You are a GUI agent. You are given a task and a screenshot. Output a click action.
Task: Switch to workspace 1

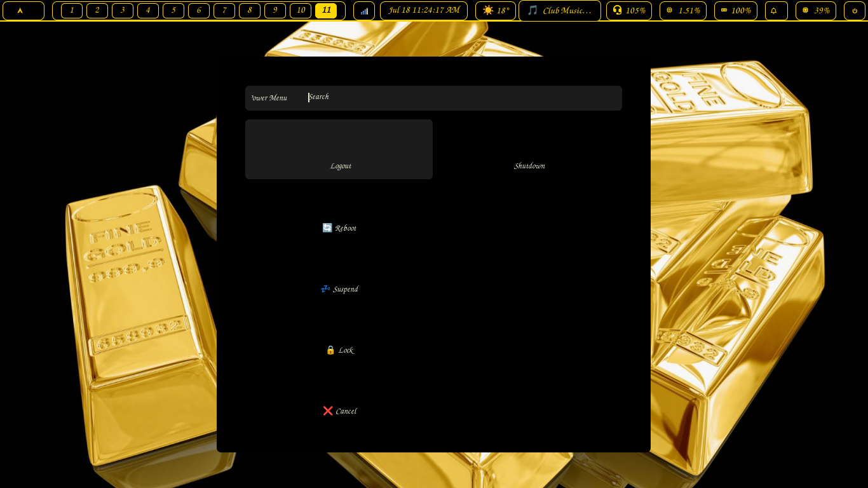(x=72, y=11)
